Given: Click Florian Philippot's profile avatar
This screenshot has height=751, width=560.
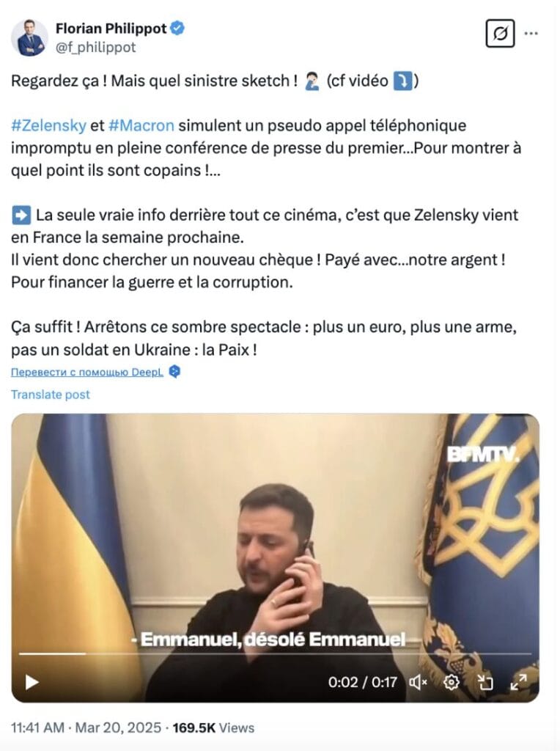Looking at the screenshot, I should 29,38.
